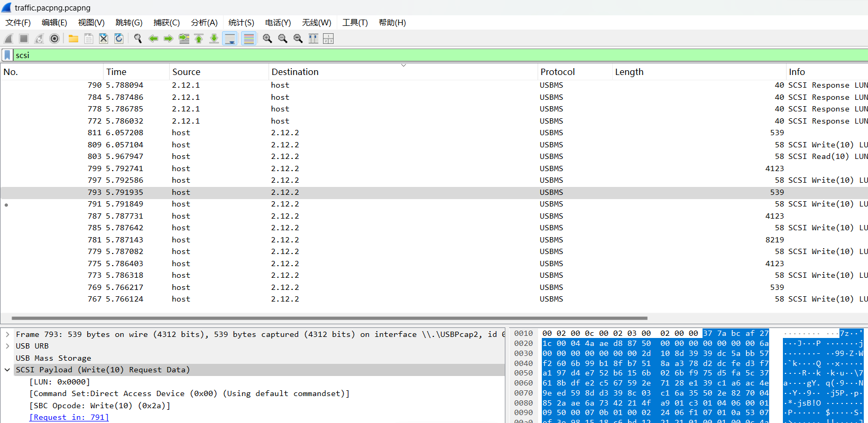Open the 视图(V) menu
This screenshot has height=423, width=868.
(x=91, y=23)
